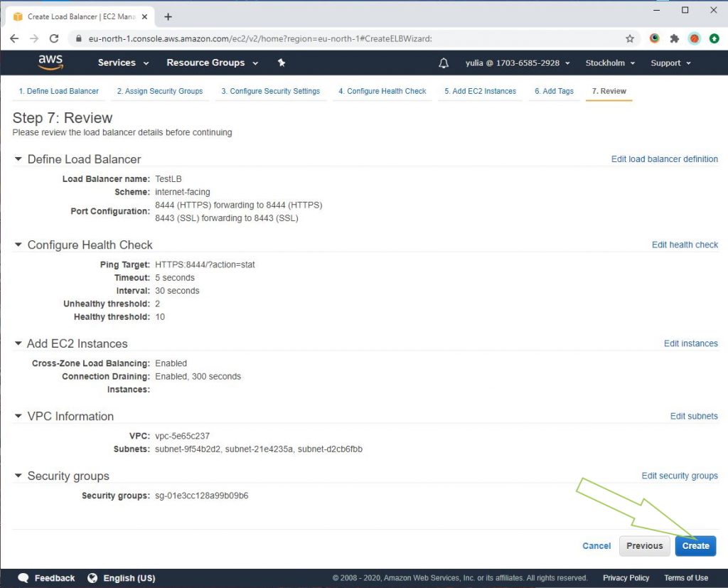Open the Stockholm region dropdown
Image resolution: width=728 pixels, height=588 pixels.
point(609,63)
